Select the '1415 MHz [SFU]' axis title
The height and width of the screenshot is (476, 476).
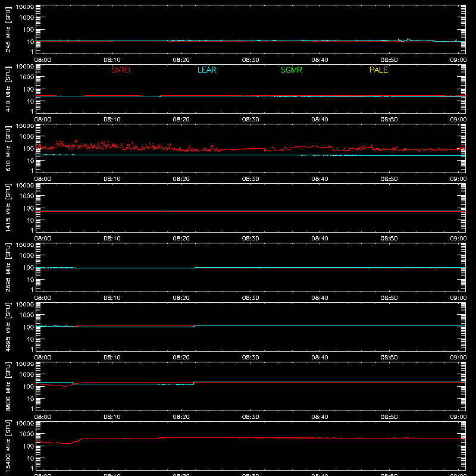tap(8, 208)
